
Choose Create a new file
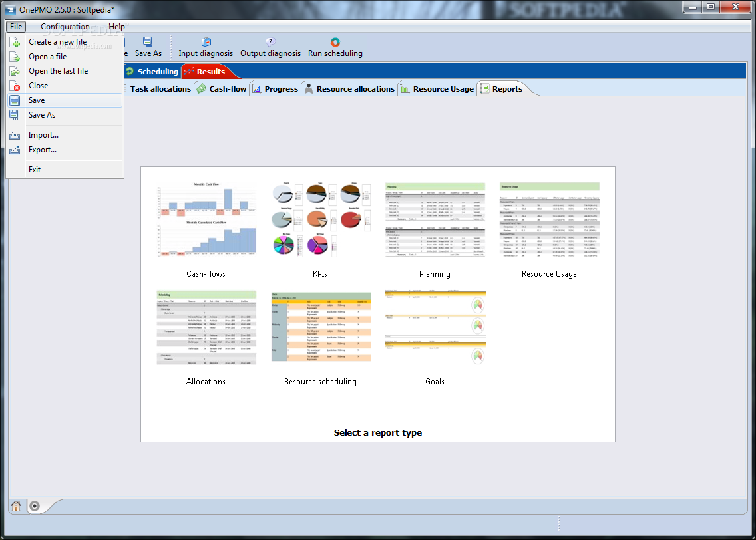(x=65, y=42)
